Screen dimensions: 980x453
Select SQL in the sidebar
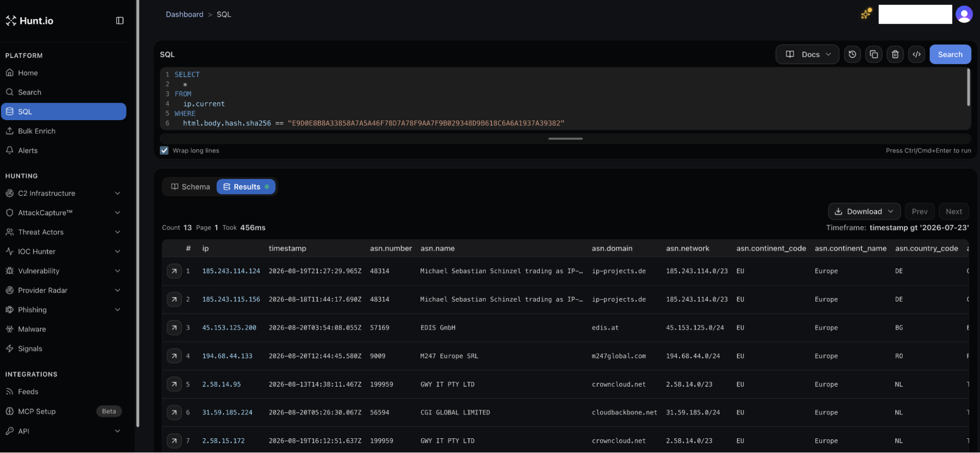coord(64,112)
